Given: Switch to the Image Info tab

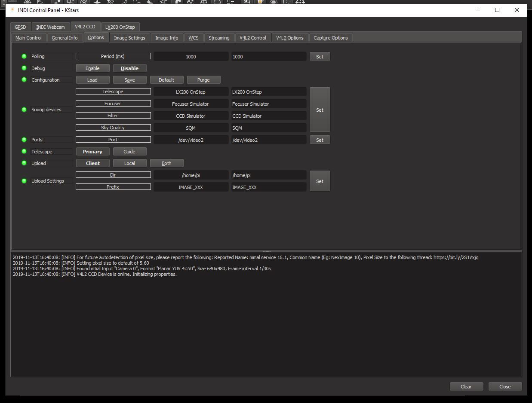Looking at the screenshot, I should click(x=166, y=38).
